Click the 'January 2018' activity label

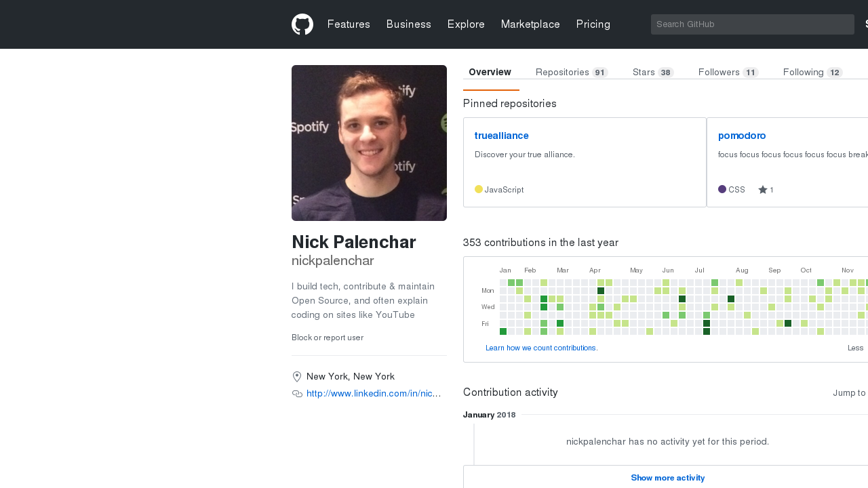pos(490,415)
